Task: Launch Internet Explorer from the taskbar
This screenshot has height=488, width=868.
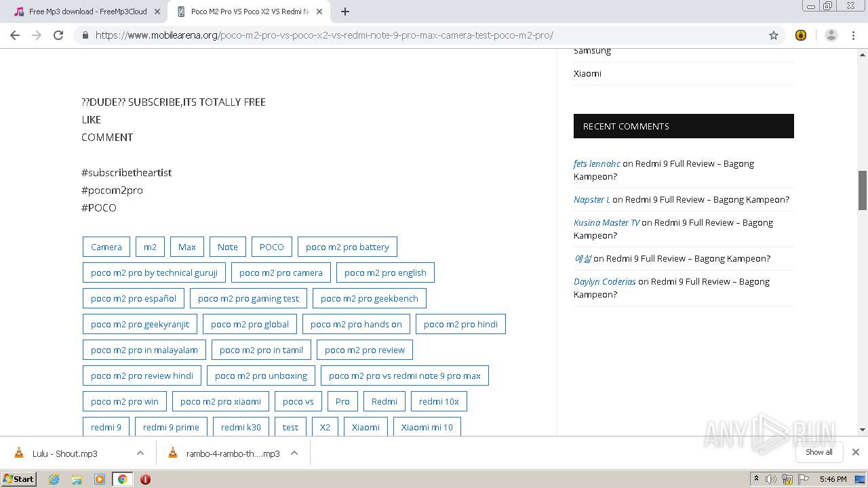Action: (x=54, y=479)
